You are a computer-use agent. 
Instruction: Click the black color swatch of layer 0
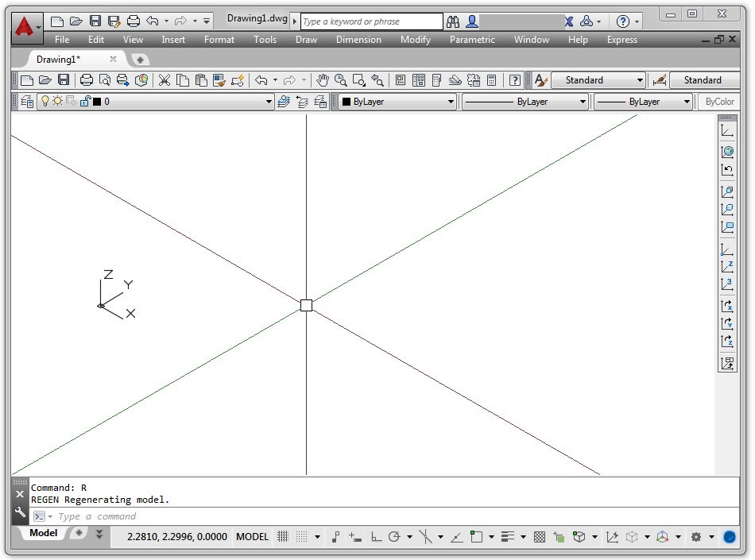97,102
